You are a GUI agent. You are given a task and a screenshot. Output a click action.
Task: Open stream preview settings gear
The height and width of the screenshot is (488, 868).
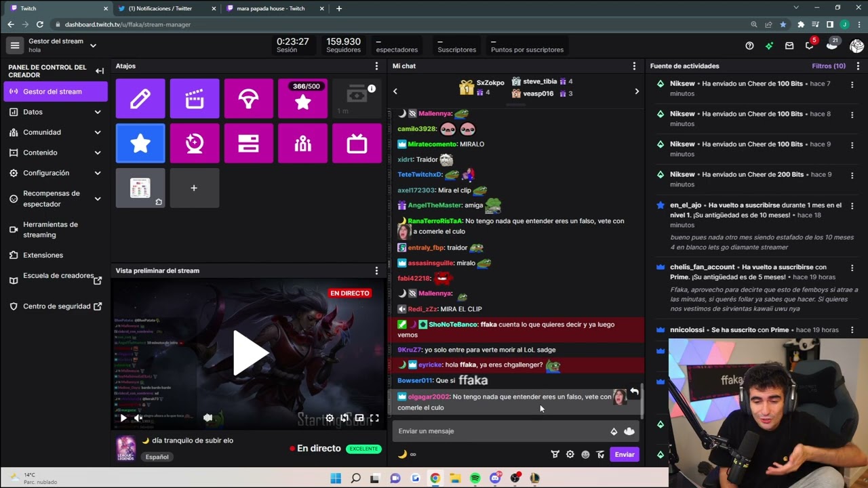pos(330,418)
